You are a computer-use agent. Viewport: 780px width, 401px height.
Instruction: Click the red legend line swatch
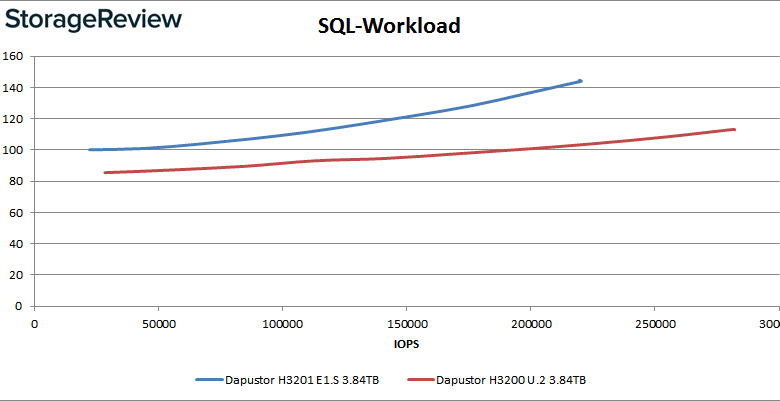pos(420,380)
